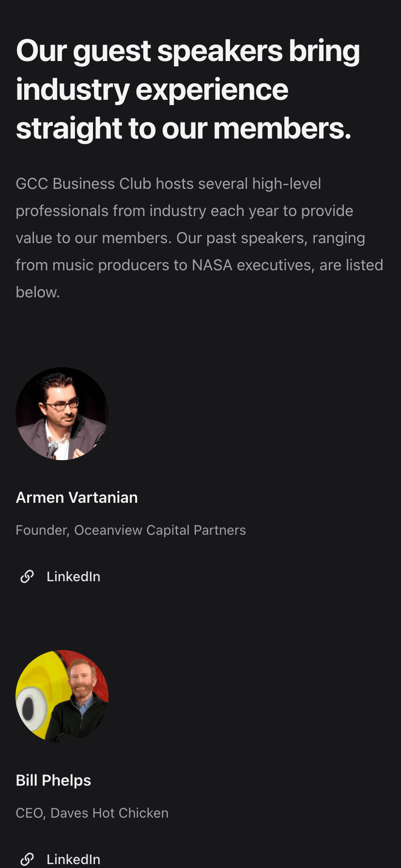Click the word "below." ending the description
401x868 pixels.
click(38, 293)
